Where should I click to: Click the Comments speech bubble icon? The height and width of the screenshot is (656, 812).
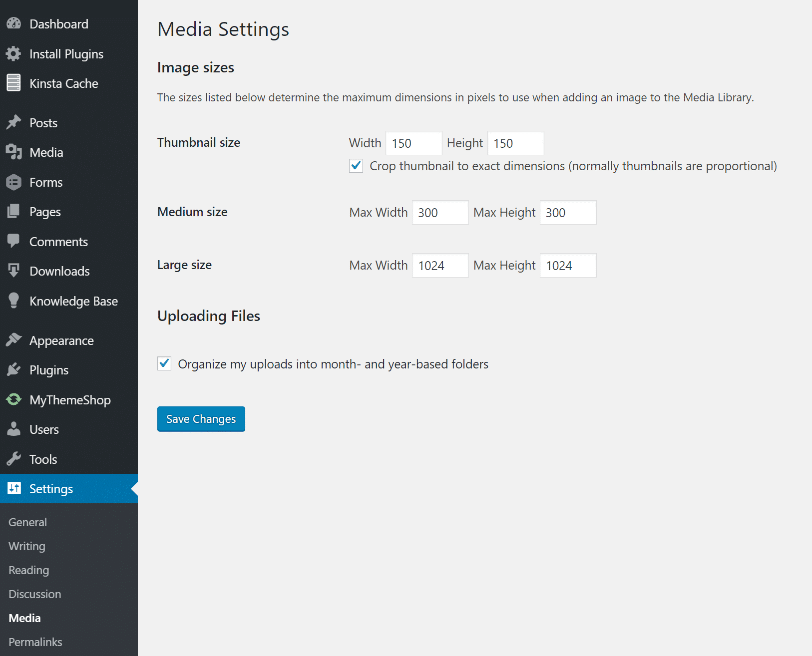point(13,241)
